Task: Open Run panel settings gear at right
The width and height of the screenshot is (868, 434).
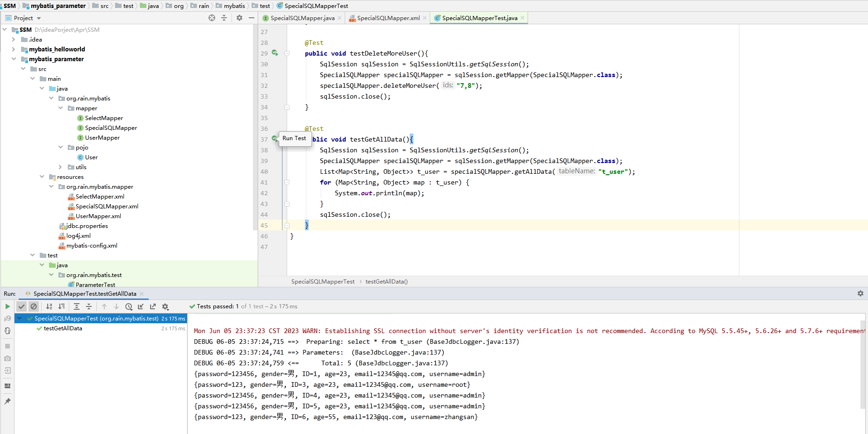Action: pyautogui.click(x=860, y=293)
